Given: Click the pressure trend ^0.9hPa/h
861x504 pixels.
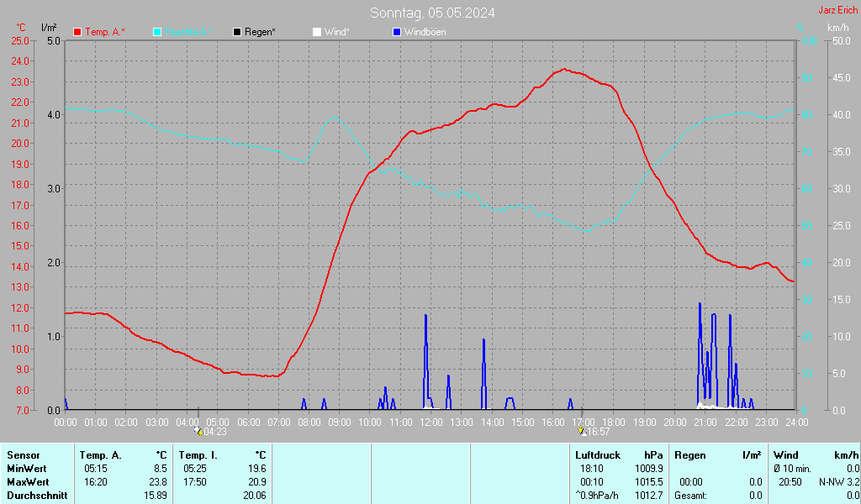Looking at the screenshot, I should (x=597, y=496).
